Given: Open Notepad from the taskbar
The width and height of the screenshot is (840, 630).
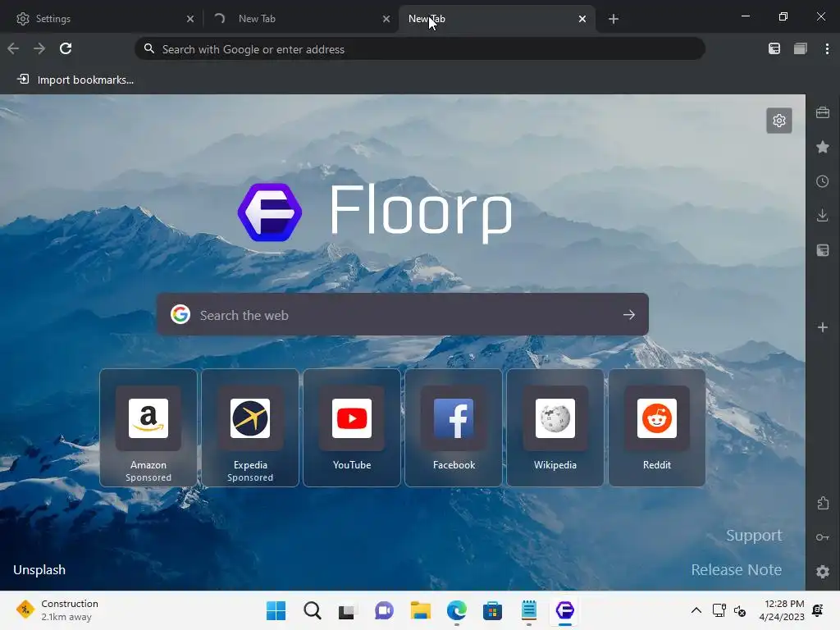Looking at the screenshot, I should pyautogui.click(x=529, y=610).
